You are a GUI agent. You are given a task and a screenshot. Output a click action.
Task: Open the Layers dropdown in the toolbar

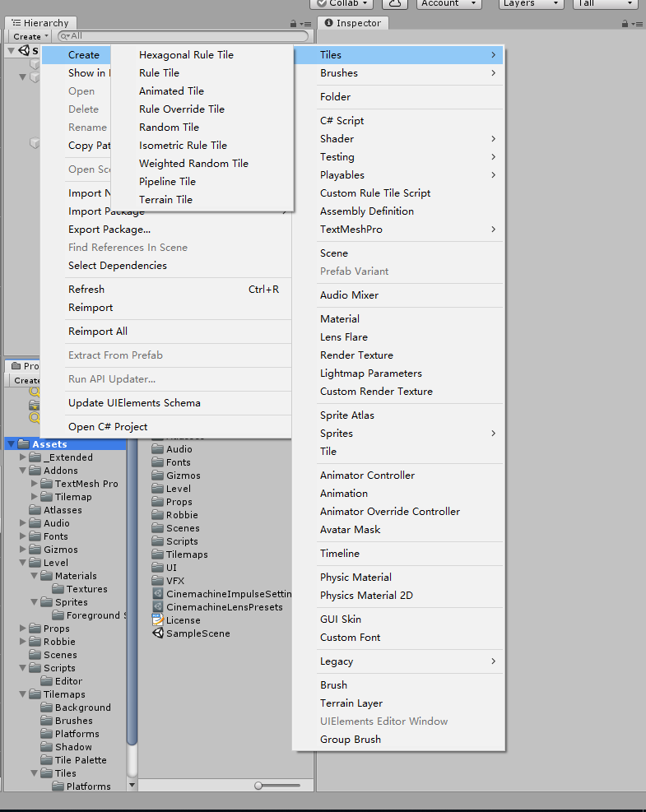pyautogui.click(x=531, y=3)
